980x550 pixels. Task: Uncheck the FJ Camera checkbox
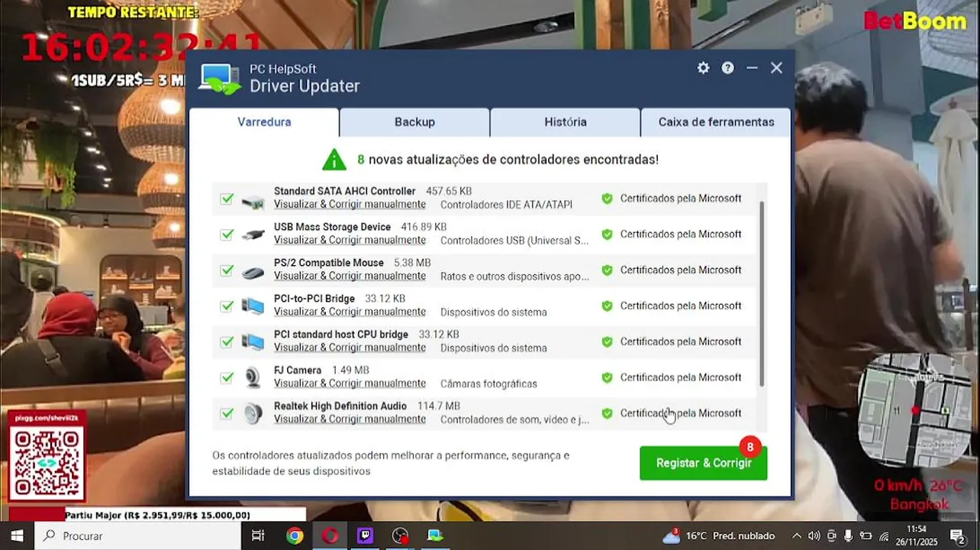pos(227,377)
